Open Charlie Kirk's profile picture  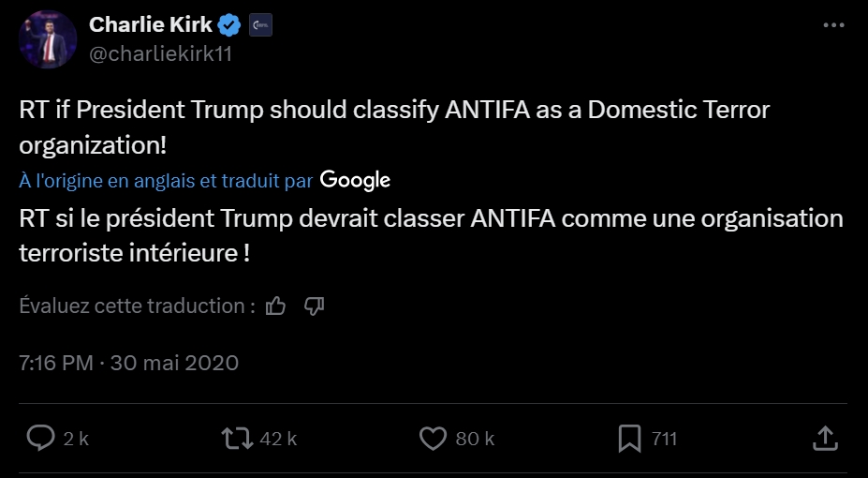pyautogui.click(x=48, y=39)
